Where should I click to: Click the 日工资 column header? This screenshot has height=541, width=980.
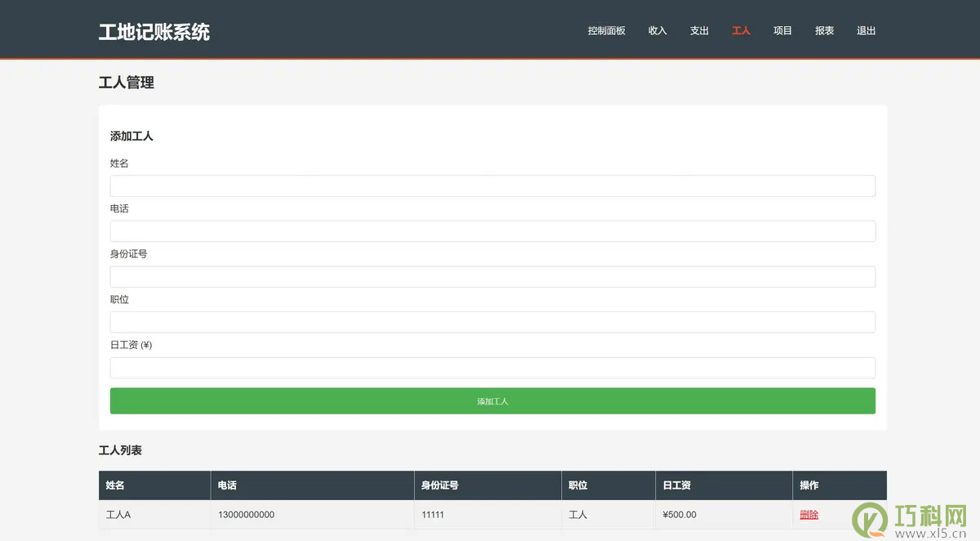point(724,485)
